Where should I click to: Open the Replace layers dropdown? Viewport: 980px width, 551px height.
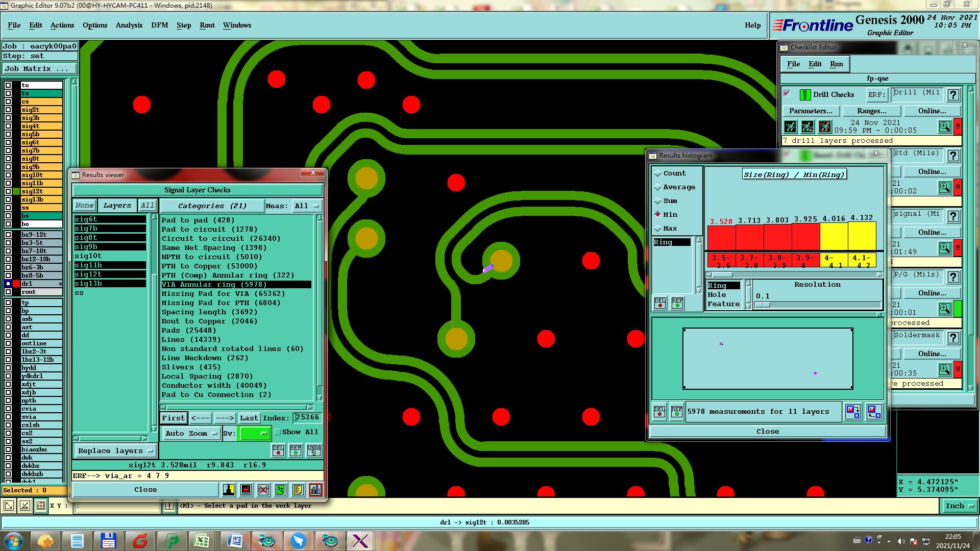pyautogui.click(x=115, y=450)
